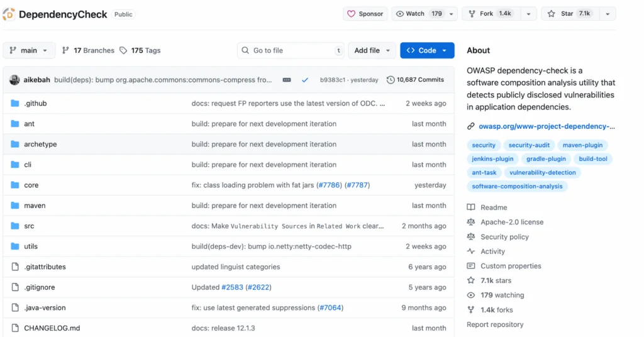Click the Sponsor heart button
This screenshot has width=644, height=337.
tap(365, 14)
